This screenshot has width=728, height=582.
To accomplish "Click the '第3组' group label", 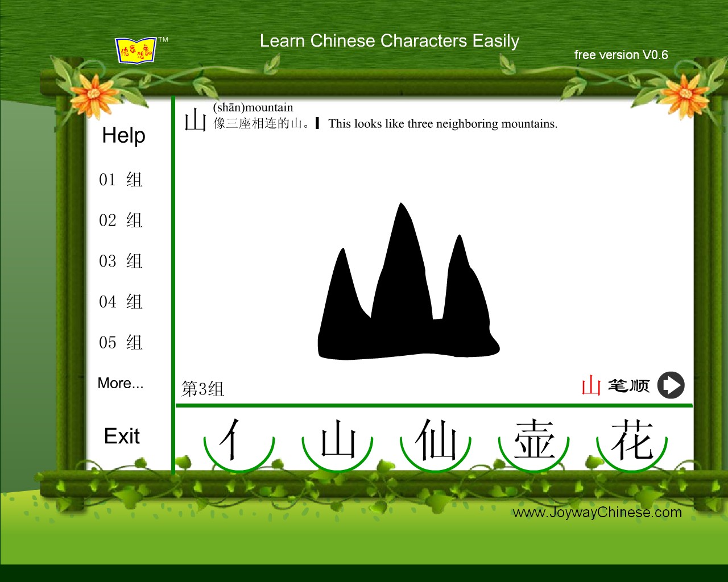I will click(x=202, y=389).
